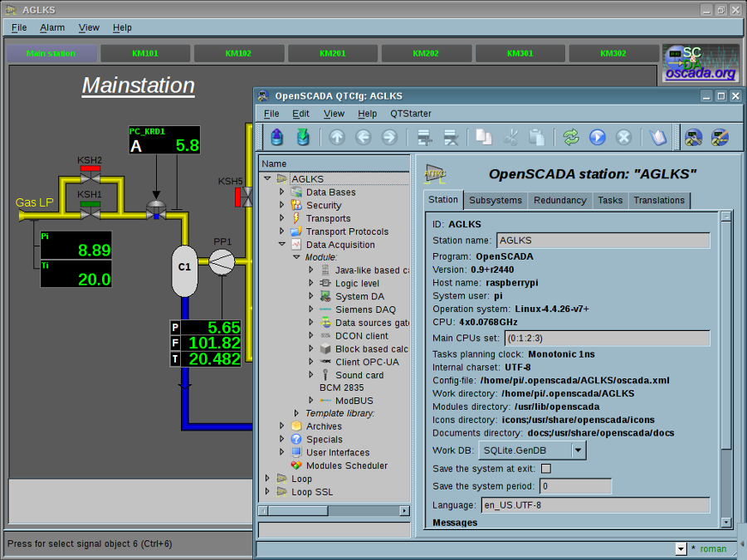
Task: Click the Main CPUs set field
Action: [x=607, y=338]
